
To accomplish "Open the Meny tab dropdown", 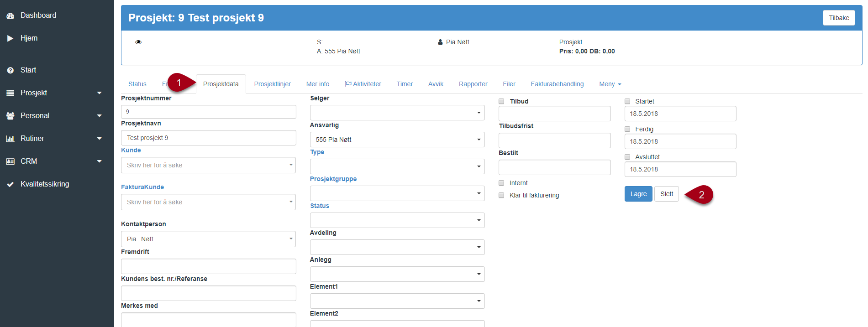I will point(610,84).
